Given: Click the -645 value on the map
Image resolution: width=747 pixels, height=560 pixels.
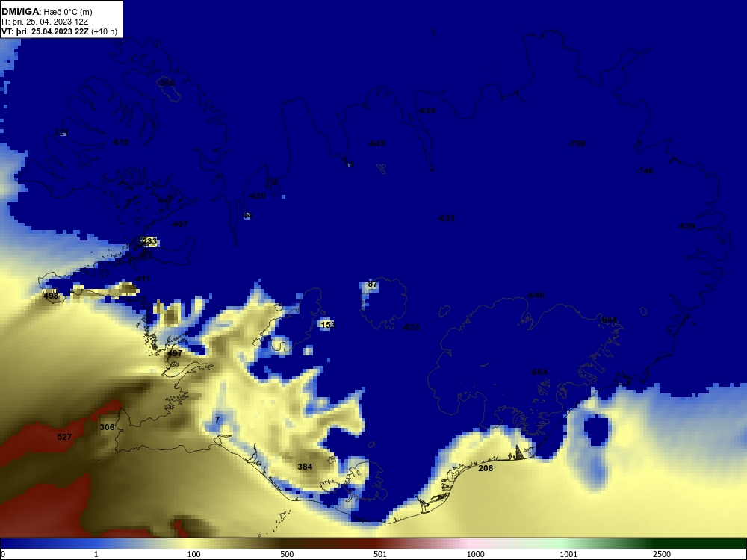Looking at the screenshot, I should click(376, 143).
